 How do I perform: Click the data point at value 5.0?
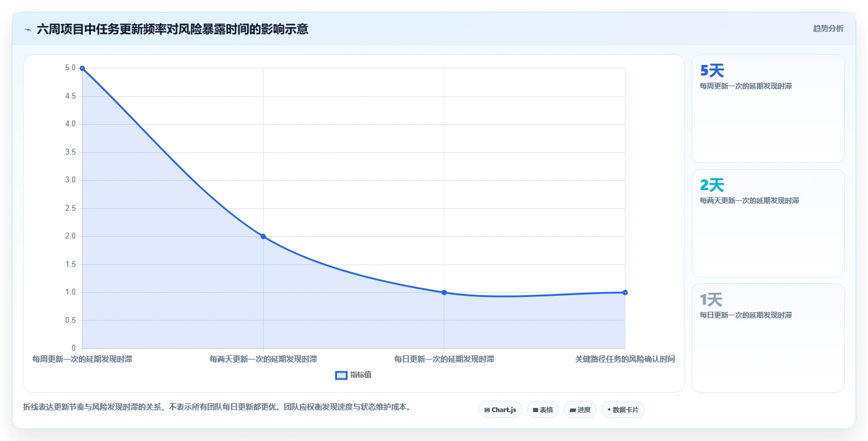coord(82,68)
